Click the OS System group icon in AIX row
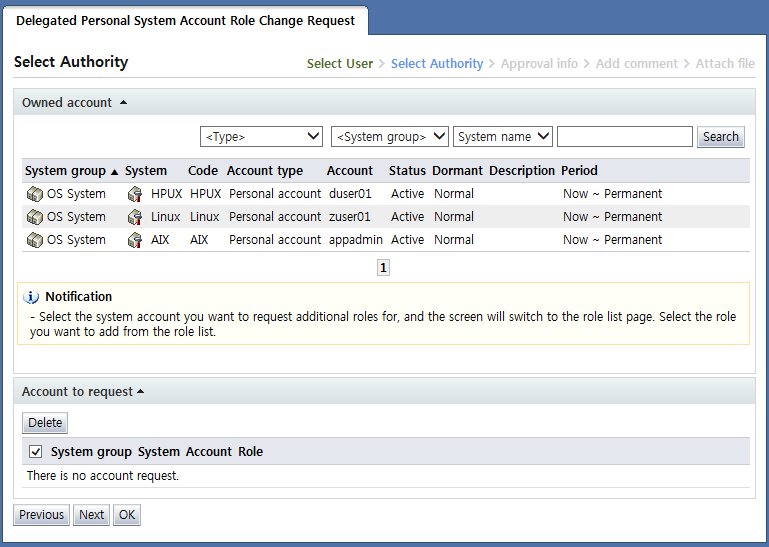This screenshot has width=769, height=547. point(34,240)
